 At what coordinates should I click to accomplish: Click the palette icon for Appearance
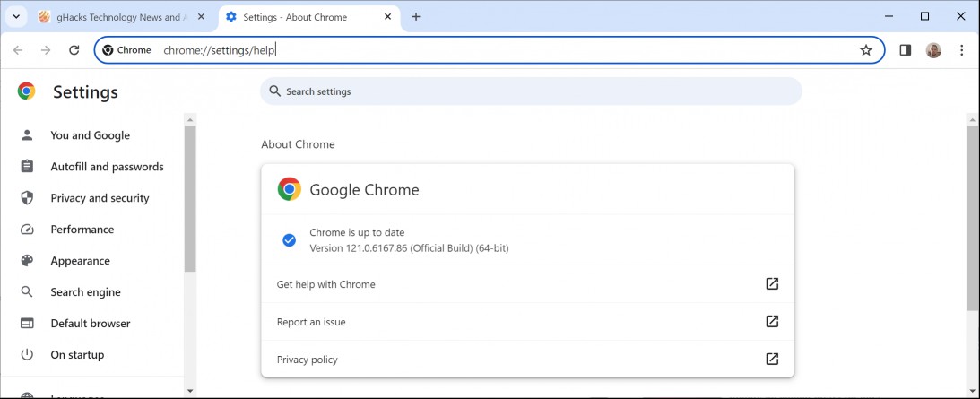[27, 261]
